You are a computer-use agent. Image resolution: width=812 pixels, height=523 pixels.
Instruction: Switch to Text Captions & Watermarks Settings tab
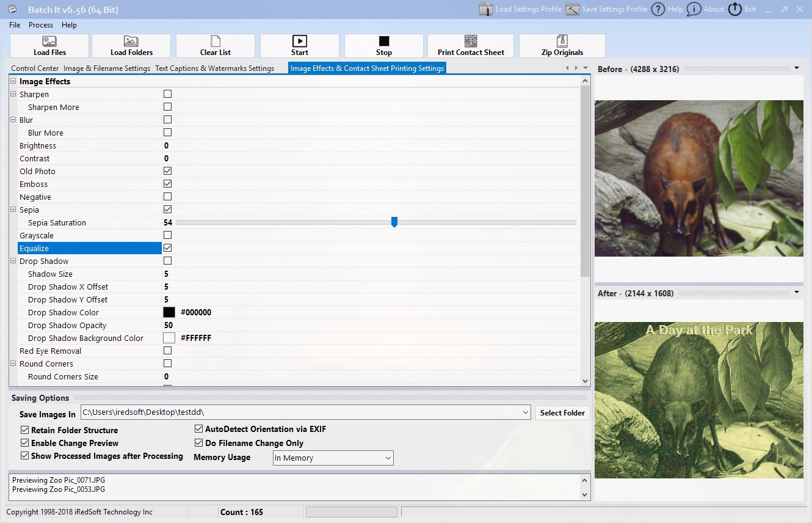214,68
